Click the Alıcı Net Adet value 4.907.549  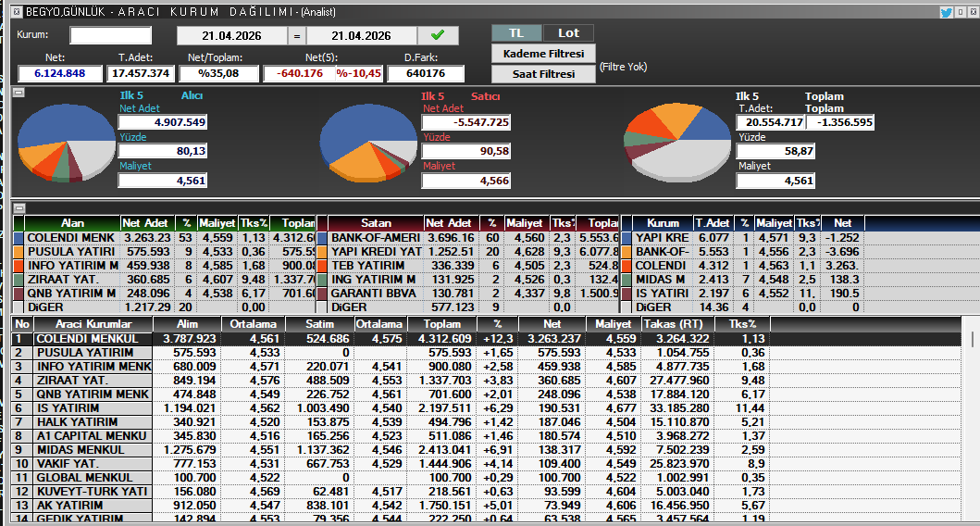tap(163, 122)
